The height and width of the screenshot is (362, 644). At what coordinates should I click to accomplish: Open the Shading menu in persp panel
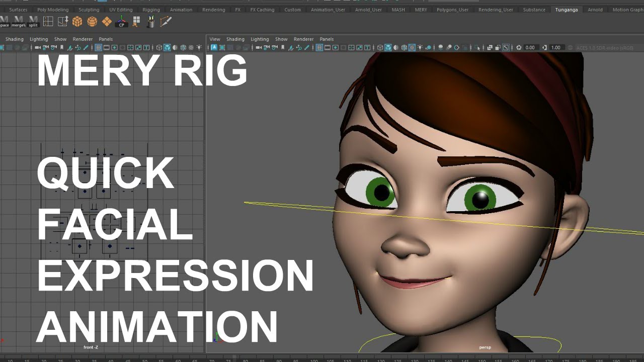[235, 39]
